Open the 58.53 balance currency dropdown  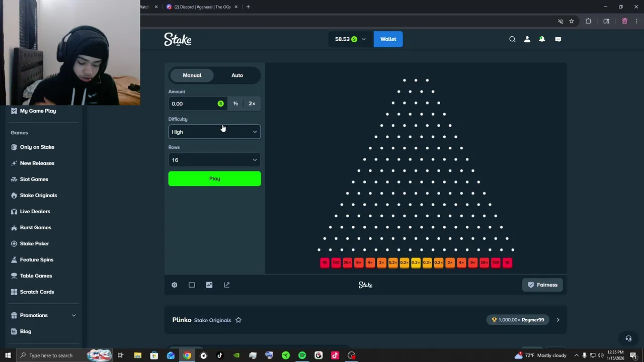(x=351, y=39)
